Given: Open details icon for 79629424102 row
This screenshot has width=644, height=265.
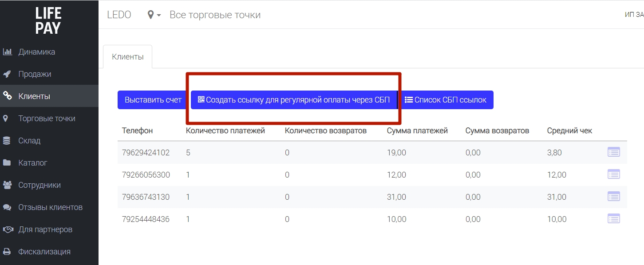Looking at the screenshot, I should point(614,152).
